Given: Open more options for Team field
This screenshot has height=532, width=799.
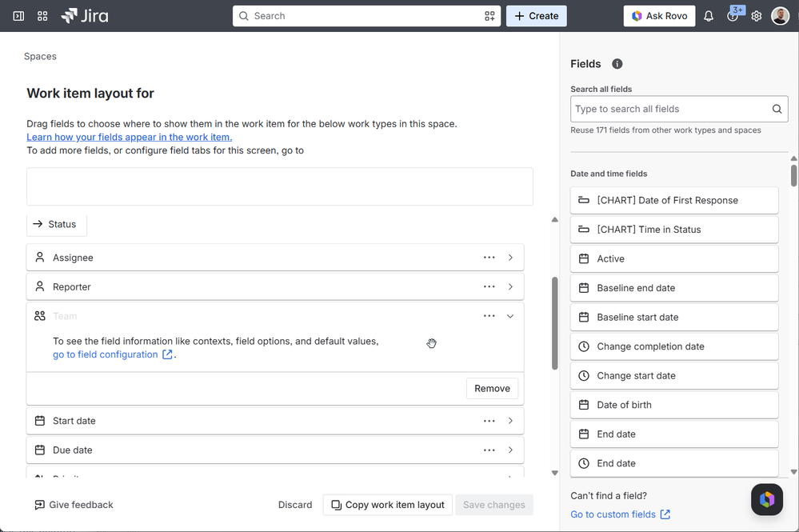Looking at the screenshot, I should click(489, 316).
